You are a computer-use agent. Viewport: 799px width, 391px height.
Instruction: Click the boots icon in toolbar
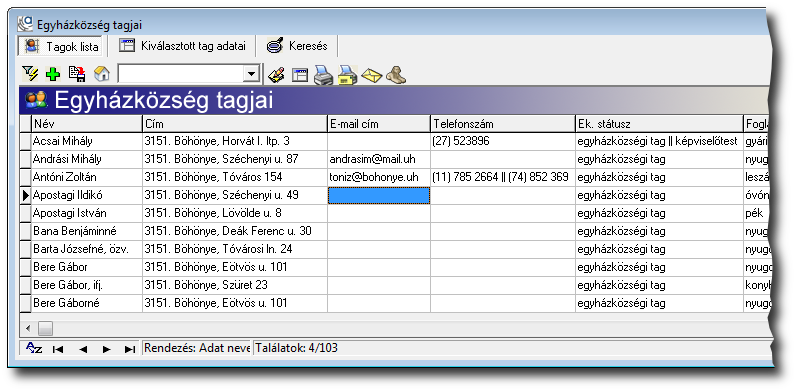396,75
